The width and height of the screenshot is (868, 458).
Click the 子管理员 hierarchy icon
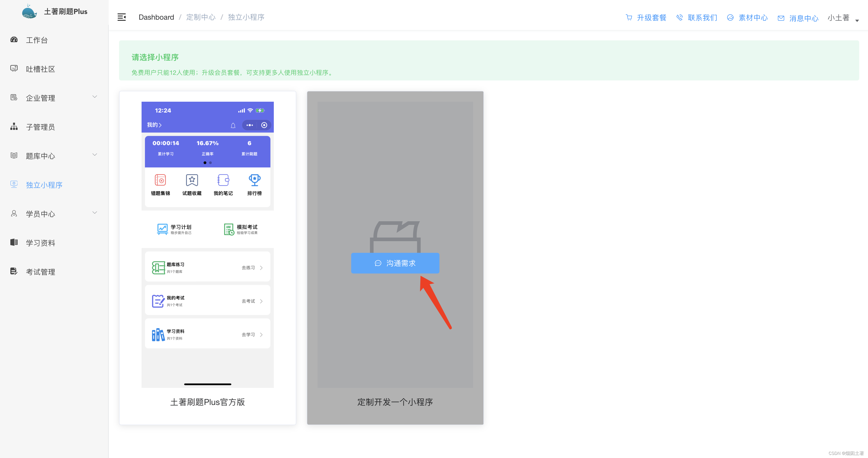(14, 127)
